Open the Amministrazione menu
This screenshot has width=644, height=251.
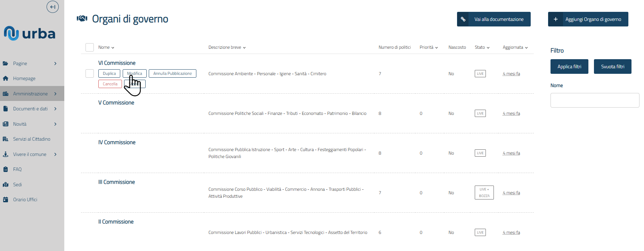coord(31,94)
